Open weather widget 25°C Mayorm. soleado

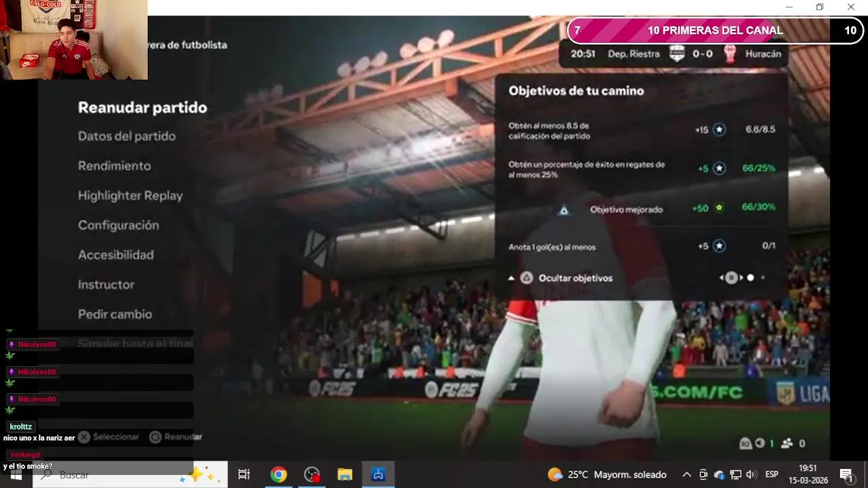pyautogui.click(x=607, y=474)
